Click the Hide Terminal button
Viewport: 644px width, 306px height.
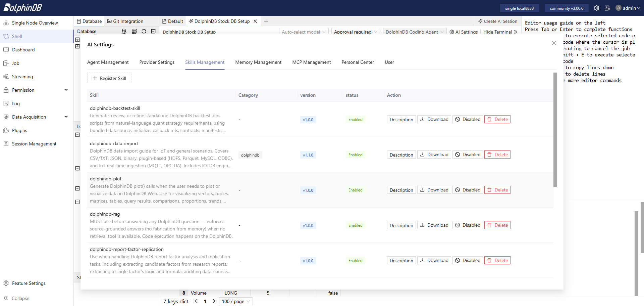[x=500, y=32]
